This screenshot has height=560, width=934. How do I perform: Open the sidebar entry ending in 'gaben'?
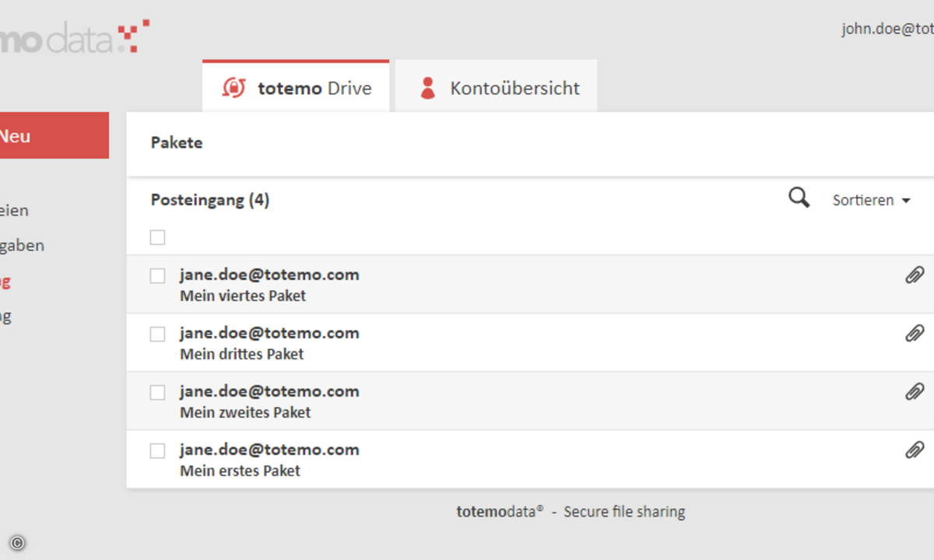click(x=22, y=245)
